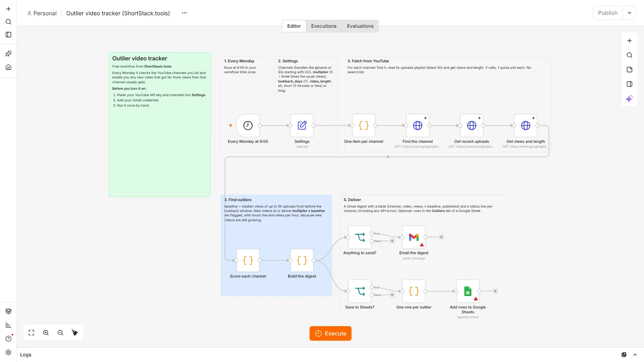Image resolution: width=644 pixels, height=362 pixels.
Task: Open the purple AI builder sparkle icon
Action: click(x=630, y=99)
